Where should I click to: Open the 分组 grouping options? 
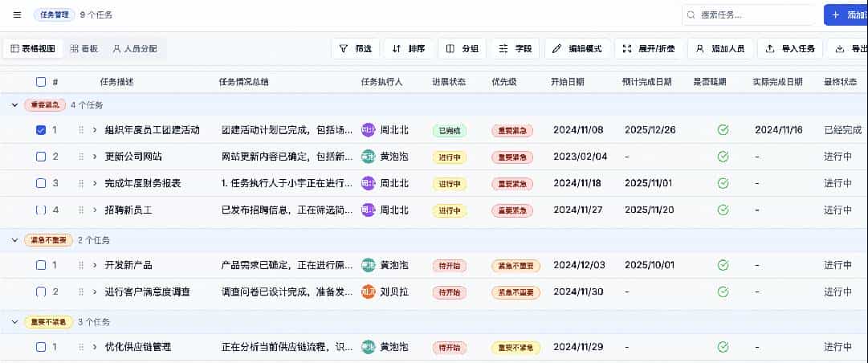[x=463, y=49]
